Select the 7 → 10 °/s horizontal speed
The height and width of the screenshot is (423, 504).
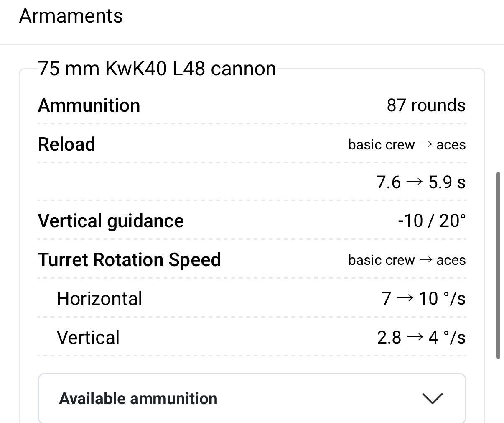423,299
